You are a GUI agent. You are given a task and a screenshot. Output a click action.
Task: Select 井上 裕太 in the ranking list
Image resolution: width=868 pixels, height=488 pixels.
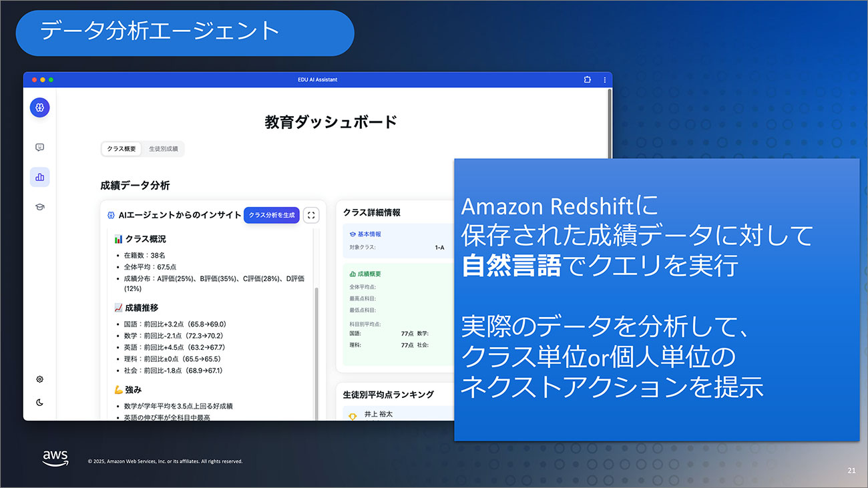click(x=379, y=414)
